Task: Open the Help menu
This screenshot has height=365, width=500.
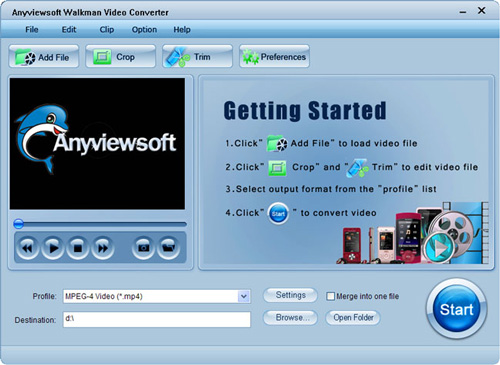Action: tap(182, 30)
